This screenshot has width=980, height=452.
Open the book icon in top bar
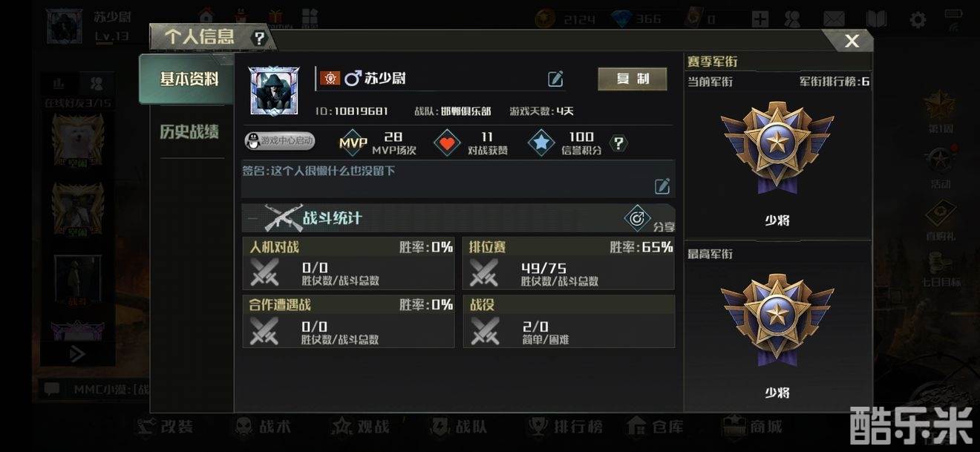876,19
